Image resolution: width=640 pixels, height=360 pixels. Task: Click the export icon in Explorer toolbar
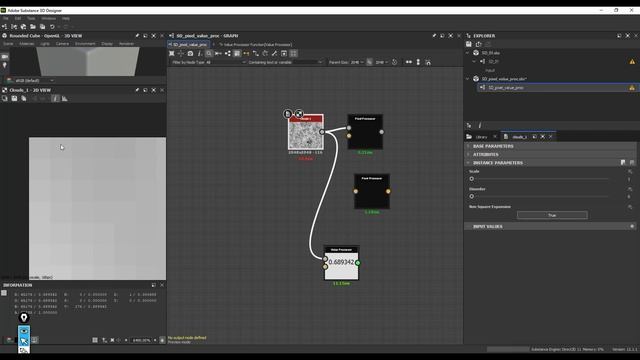click(478, 44)
